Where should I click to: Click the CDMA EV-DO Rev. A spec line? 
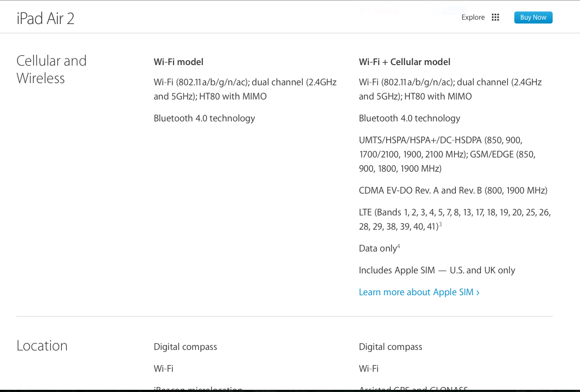coord(453,191)
